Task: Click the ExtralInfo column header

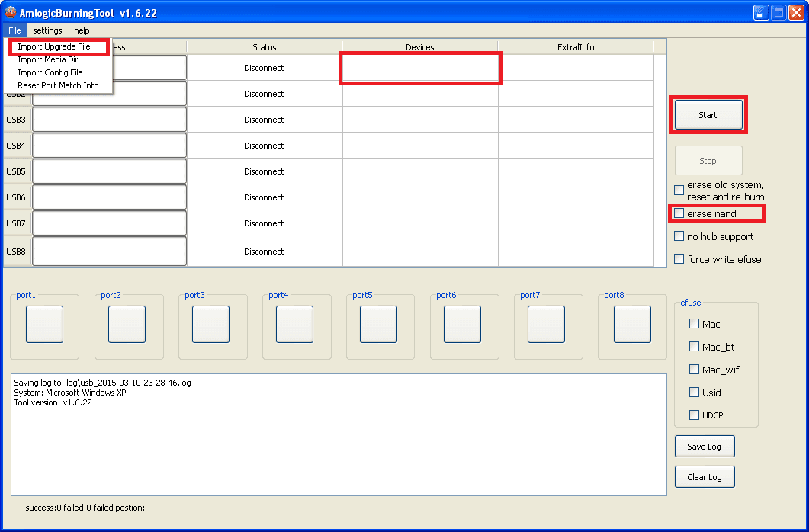Action: [576, 47]
